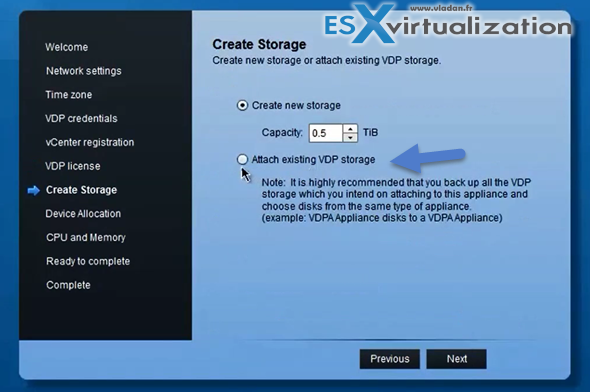This screenshot has width=590, height=392.
Task: Open the Welcome step in sidebar
Action: click(x=67, y=47)
